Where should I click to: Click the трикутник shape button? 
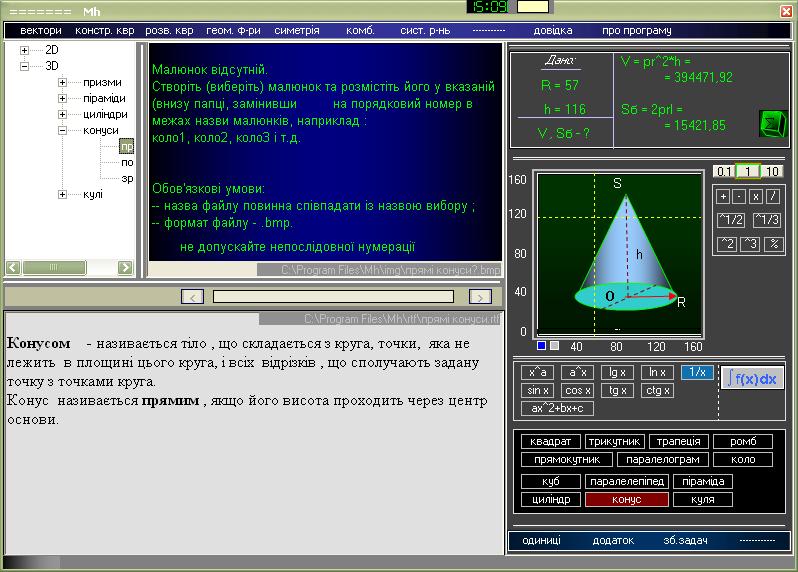[614, 441]
